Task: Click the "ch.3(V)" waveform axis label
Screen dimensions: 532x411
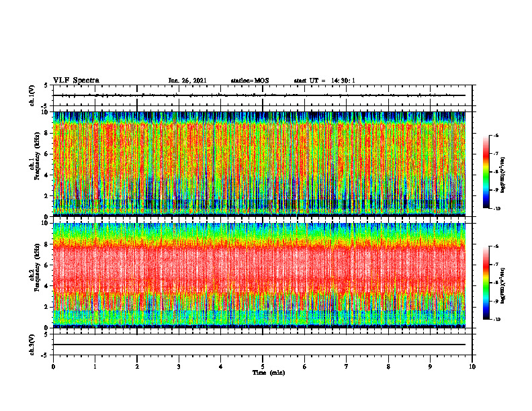Action: point(32,345)
